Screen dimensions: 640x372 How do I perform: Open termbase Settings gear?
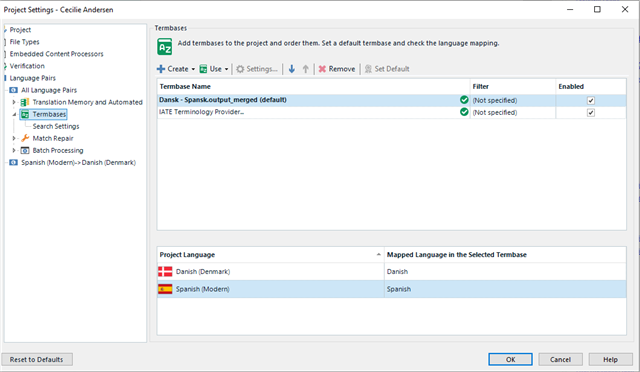pyautogui.click(x=240, y=69)
